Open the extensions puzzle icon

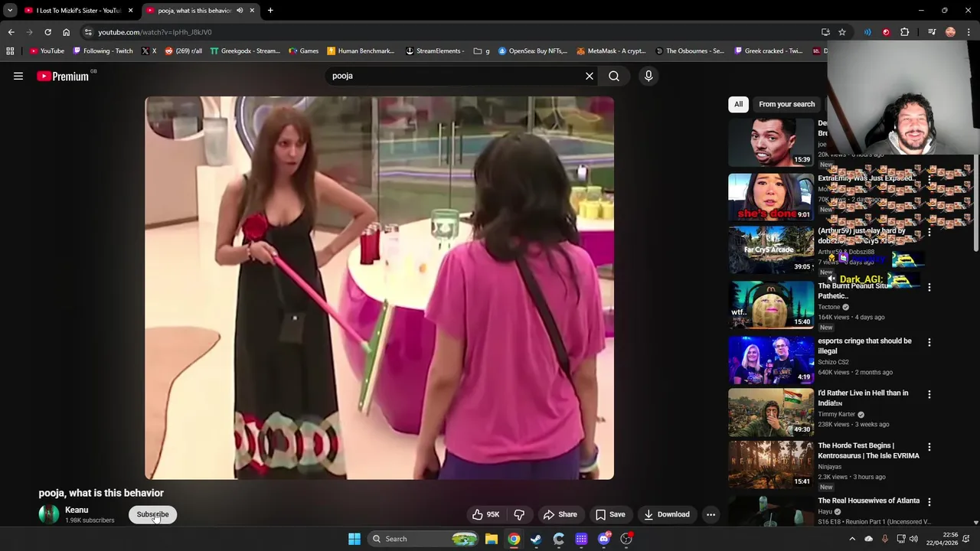click(x=905, y=32)
